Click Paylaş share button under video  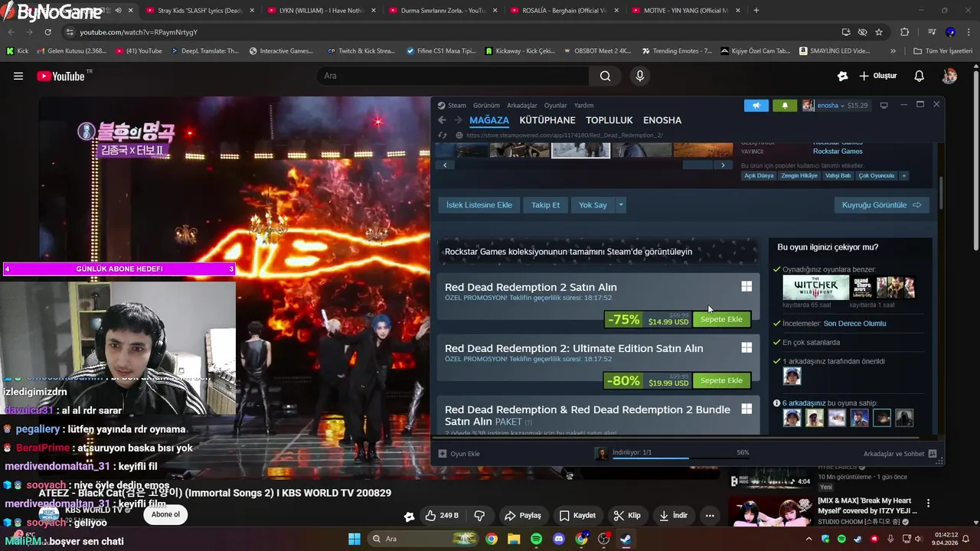[523, 516]
